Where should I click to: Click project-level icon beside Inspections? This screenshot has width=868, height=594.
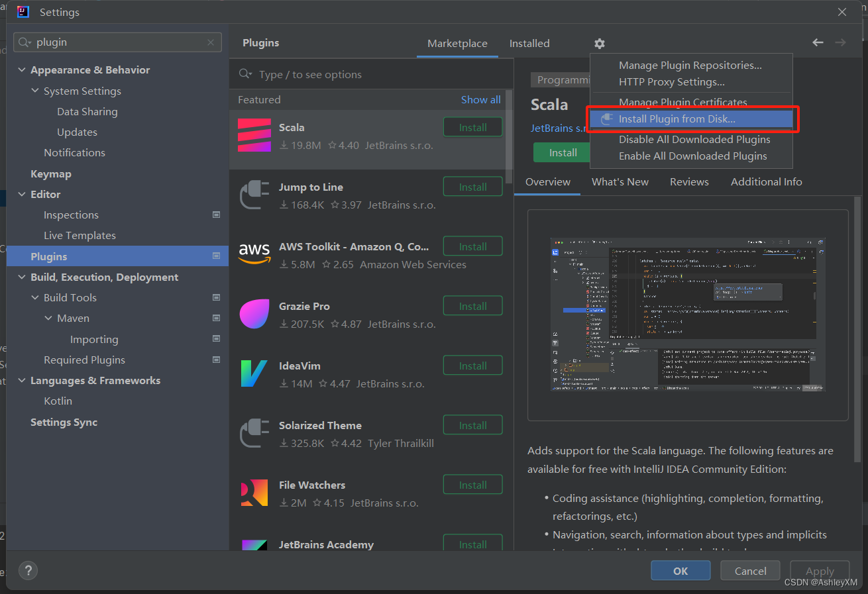pyautogui.click(x=216, y=215)
